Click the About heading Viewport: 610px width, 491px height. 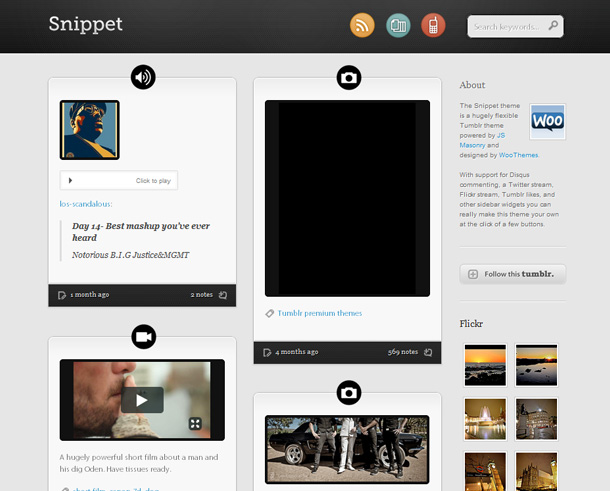point(472,85)
